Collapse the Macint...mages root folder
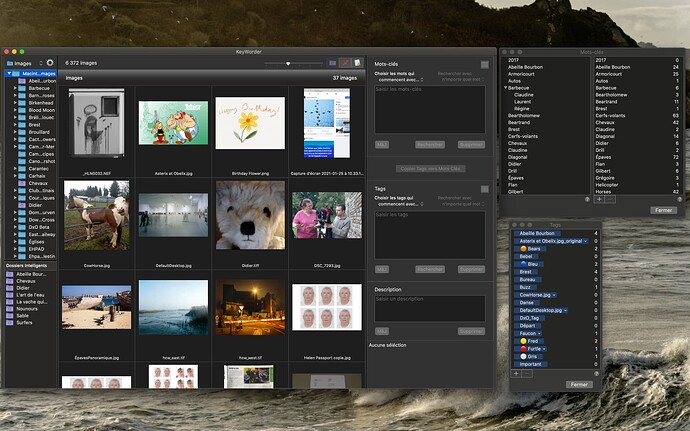This screenshot has width=690, height=431. pyautogui.click(x=9, y=74)
